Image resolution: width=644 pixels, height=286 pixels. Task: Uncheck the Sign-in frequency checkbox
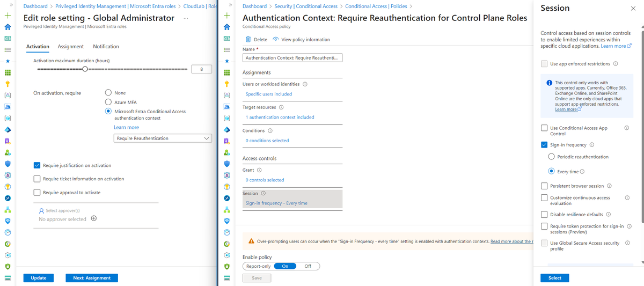coord(544,145)
